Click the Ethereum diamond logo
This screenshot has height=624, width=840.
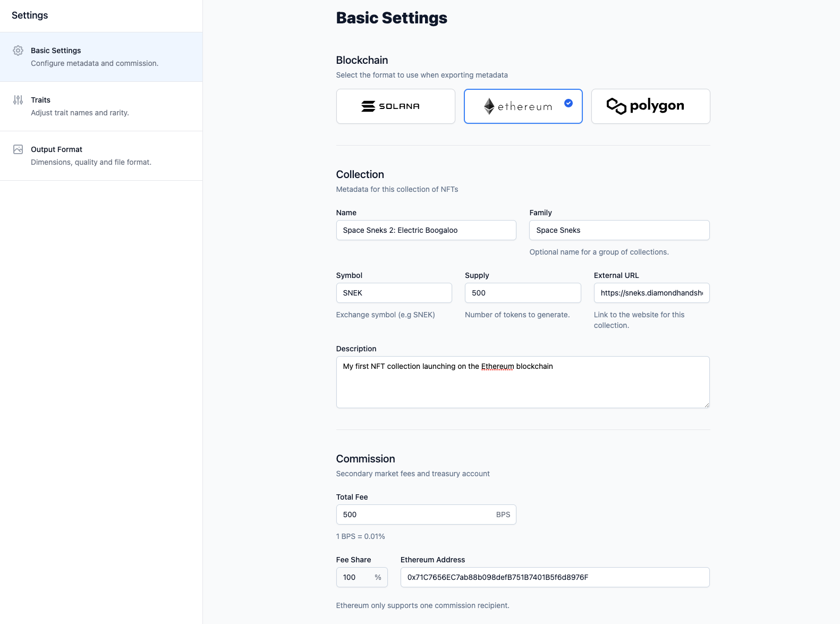(x=489, y=106)
